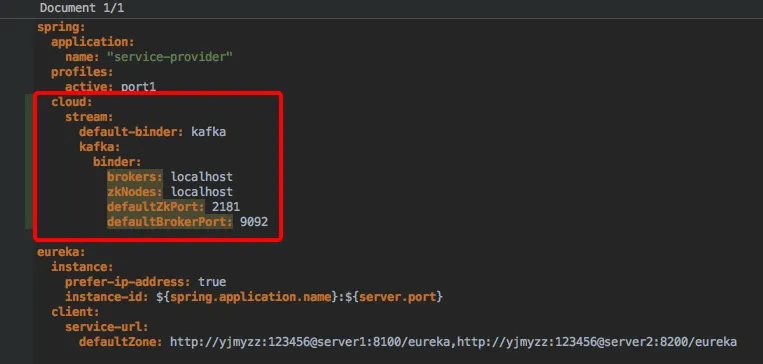Click the server2:8200 eureka URL
Viewport: 763px width, 364px height.
tap(597, 342)
